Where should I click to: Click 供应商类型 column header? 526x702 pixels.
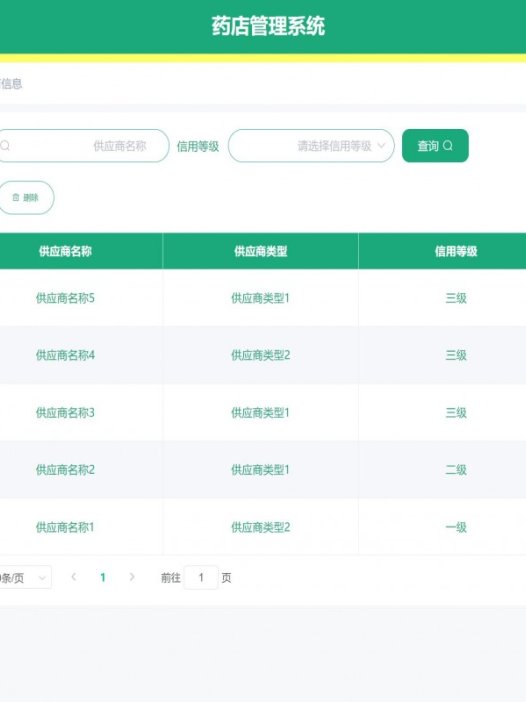261,251
